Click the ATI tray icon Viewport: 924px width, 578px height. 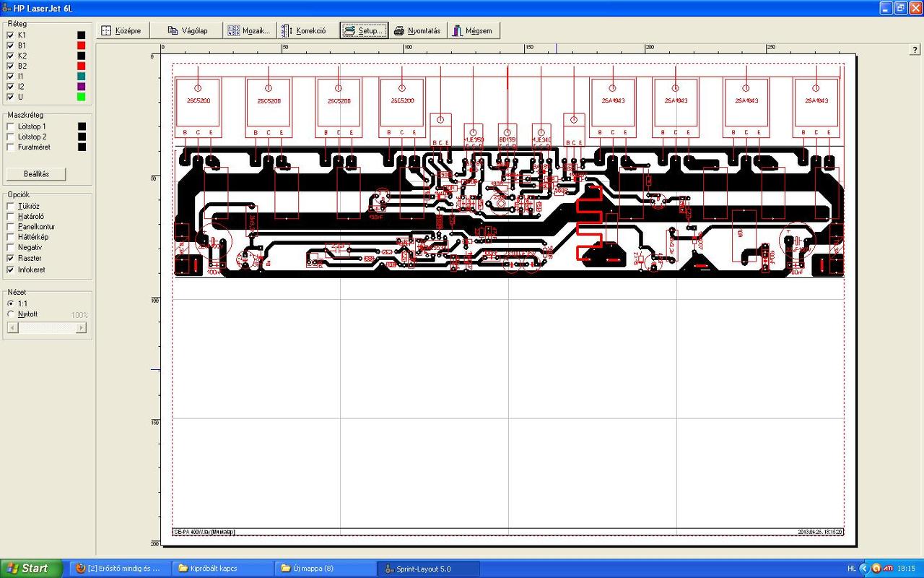[888, 569]
